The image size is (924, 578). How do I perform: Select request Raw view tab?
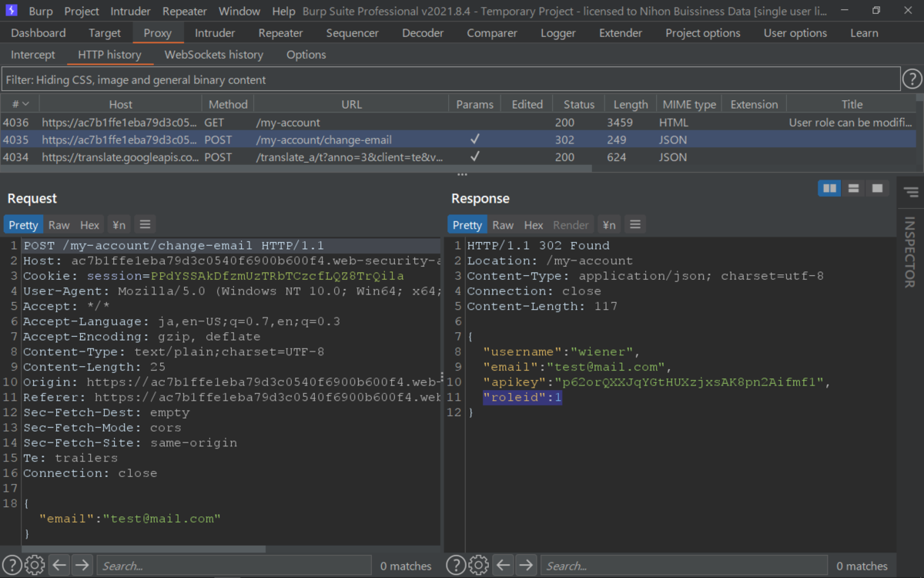59,224
